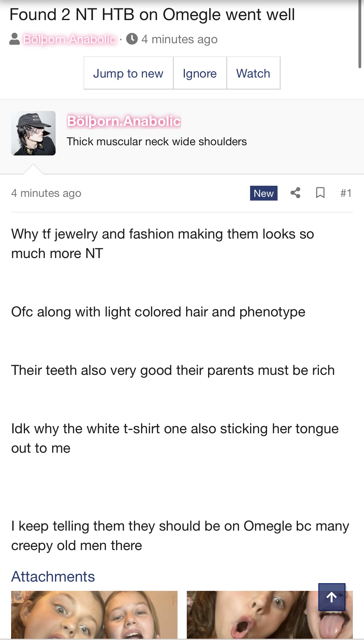Screen dimensions: 364x640
Task: Click the New badge on the post
Action: [x=264, y=193]
